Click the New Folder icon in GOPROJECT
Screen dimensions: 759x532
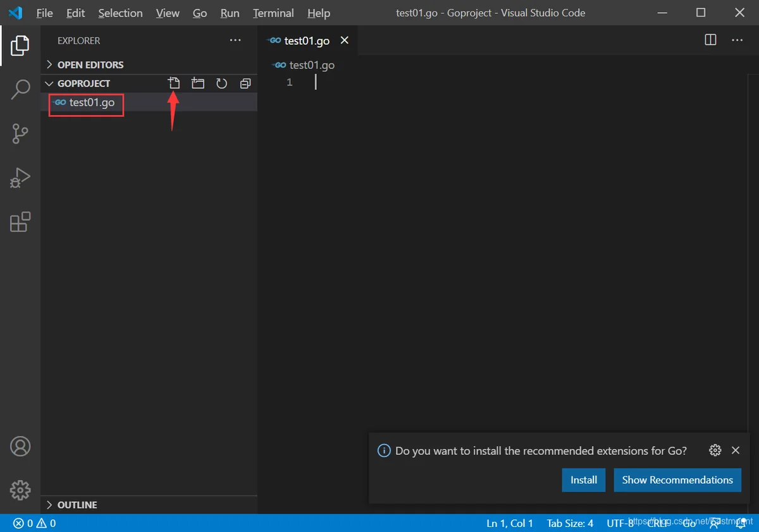(x=198, y=84)
